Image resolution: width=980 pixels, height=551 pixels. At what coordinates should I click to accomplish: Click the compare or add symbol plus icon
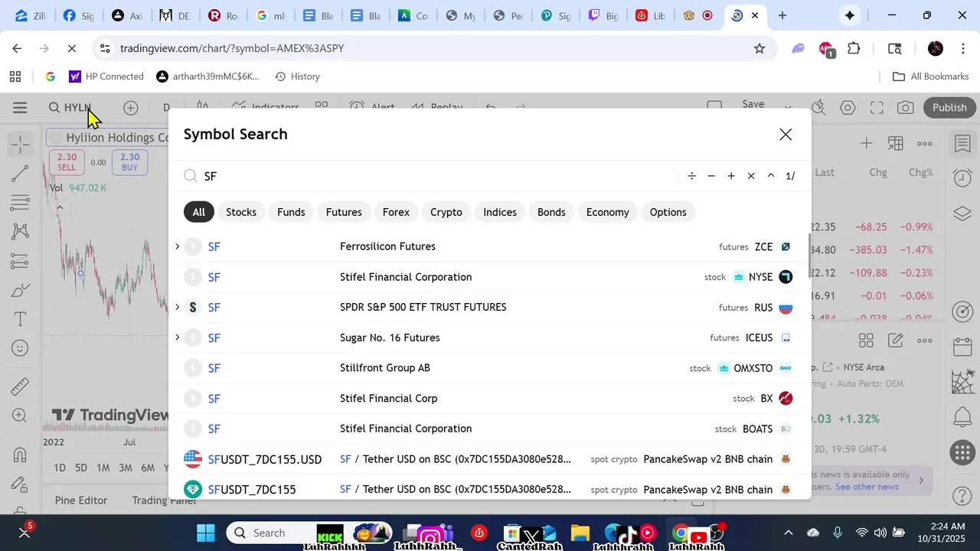tap(131, 108)
